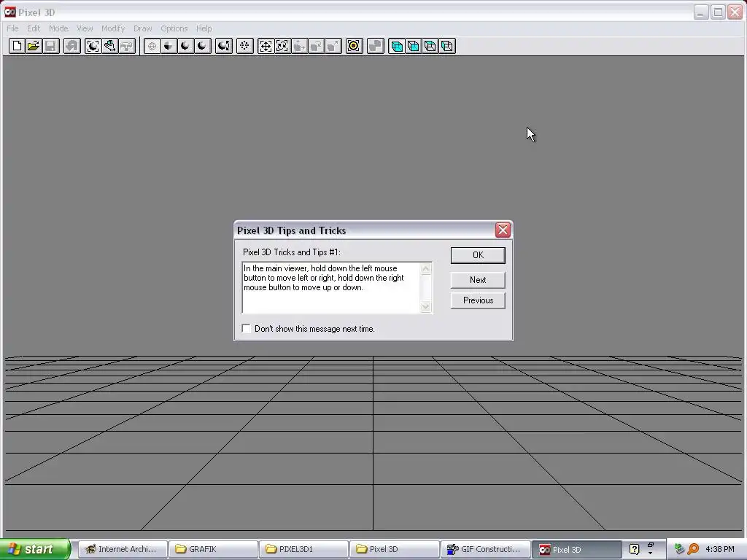Select the wireframe globe render icon
The image size is (747, 560).
pos(152,46)
